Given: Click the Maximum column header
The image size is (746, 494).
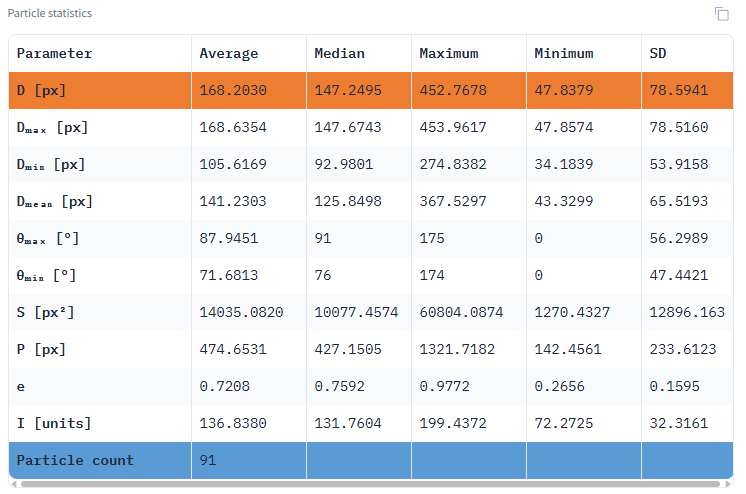Looking at the screenshot, I should (x=449, y=53).
